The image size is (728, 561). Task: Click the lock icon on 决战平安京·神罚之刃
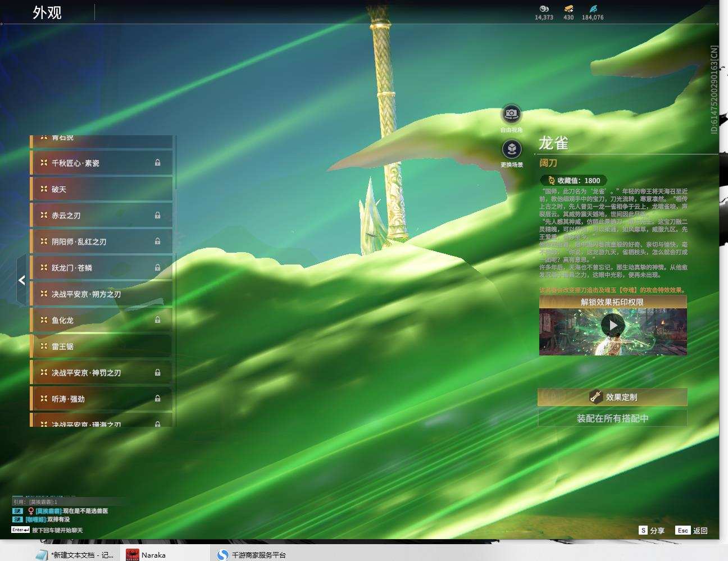(x=158, y=372)
